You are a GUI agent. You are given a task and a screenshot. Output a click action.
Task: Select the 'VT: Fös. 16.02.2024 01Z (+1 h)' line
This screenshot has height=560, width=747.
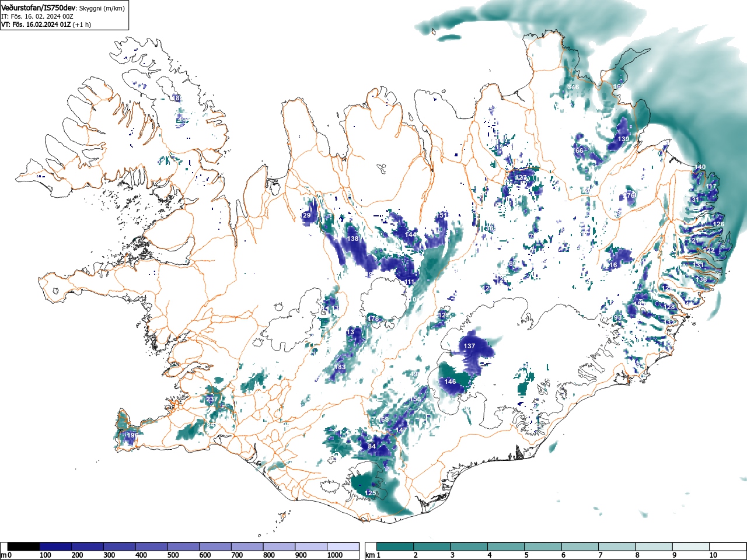point(46,24)
